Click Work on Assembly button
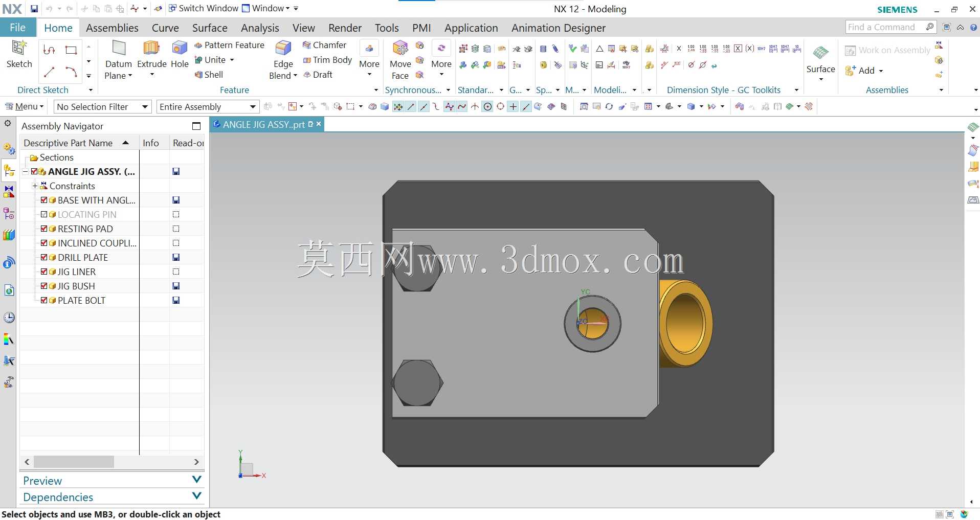980x520 pixels. tap(887, 50)
